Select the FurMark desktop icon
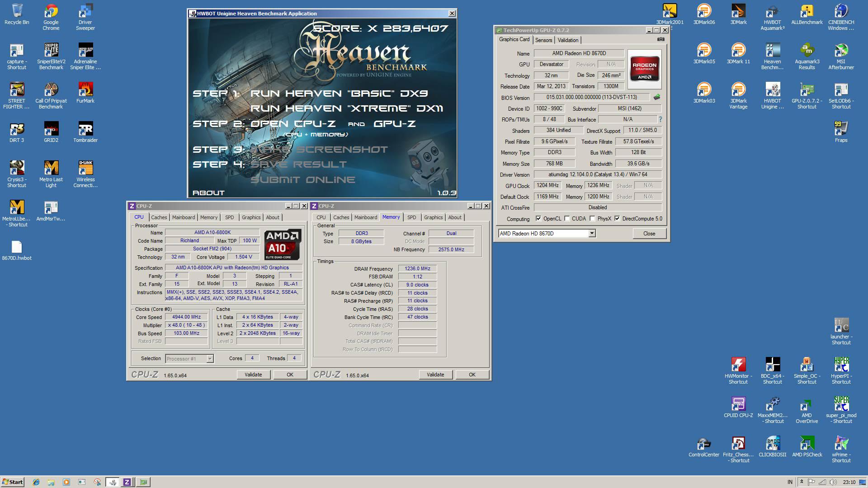 [x=85, y=93]
